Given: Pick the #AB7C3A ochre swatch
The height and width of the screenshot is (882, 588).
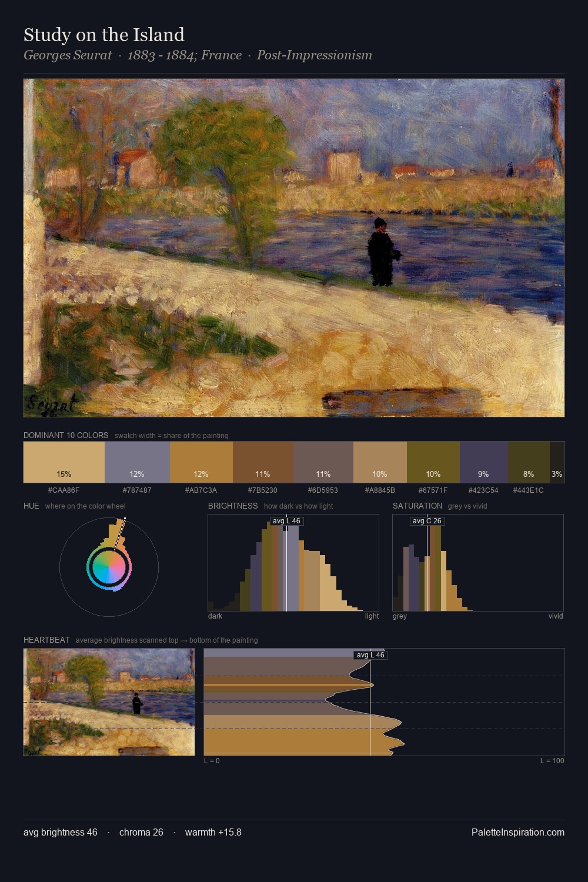Looking at the screenshot, I should [x=201, y=462].
